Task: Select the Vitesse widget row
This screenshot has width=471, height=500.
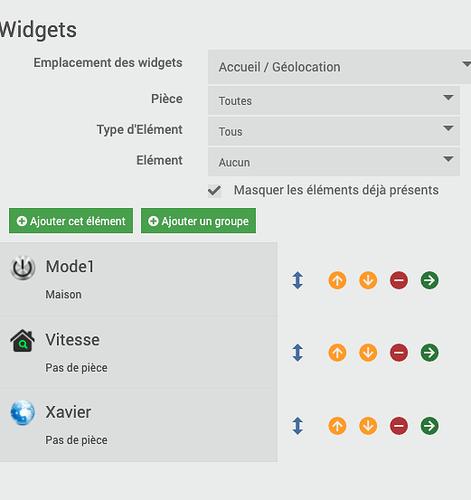Action: [x=139, y=352]
